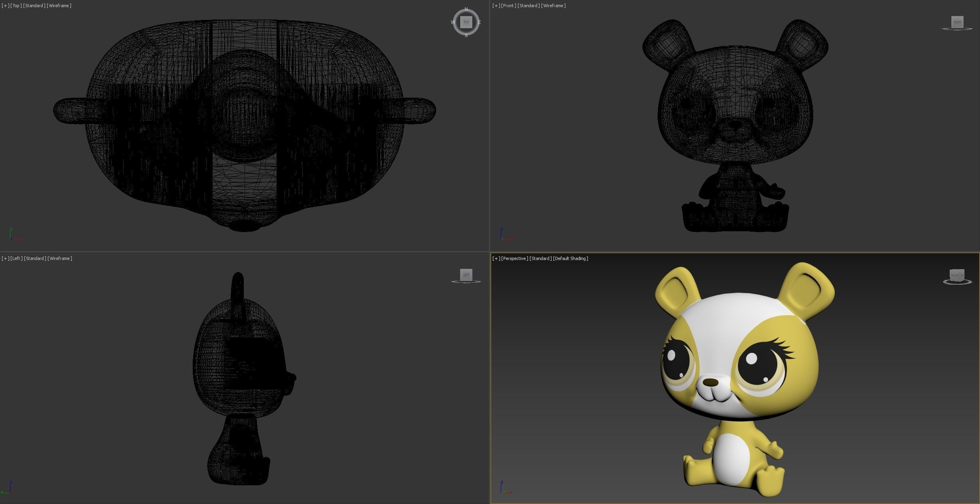Open the [+] general menu in Front viewport

496,6
